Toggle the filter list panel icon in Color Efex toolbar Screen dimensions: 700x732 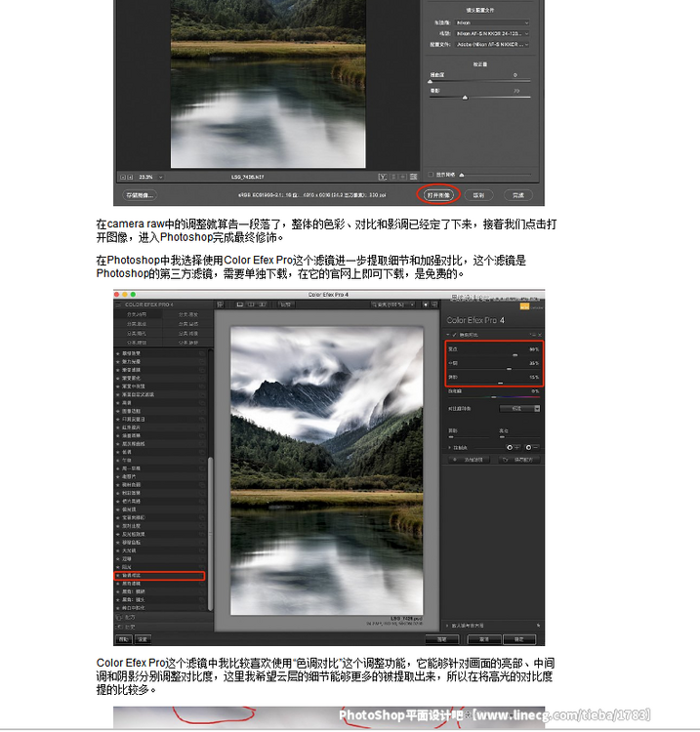point(220,305)
